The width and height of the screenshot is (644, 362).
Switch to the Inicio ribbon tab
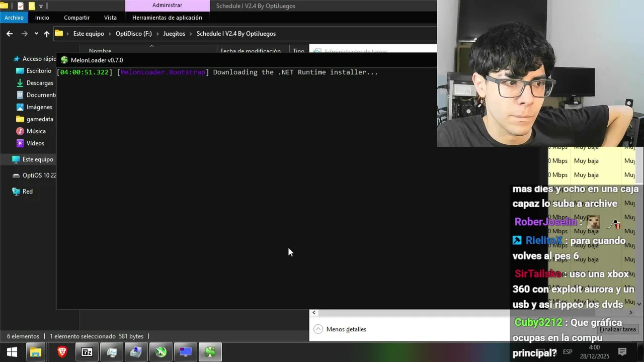coord(42,18)
